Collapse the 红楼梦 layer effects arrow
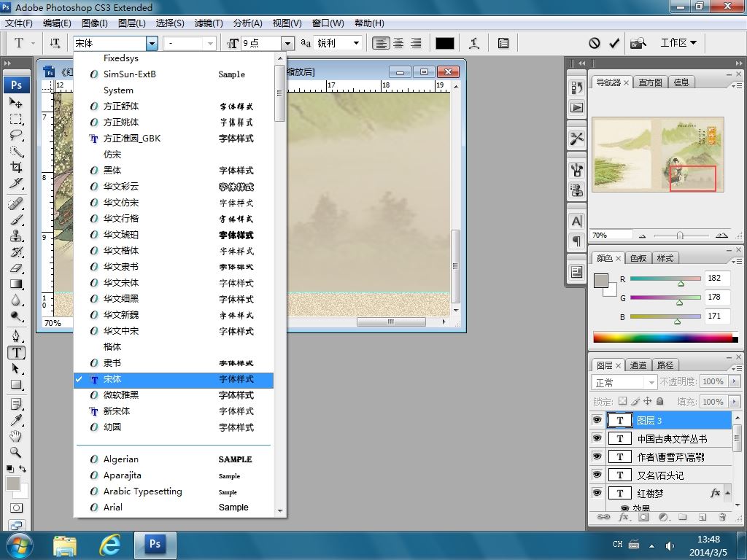The height and width of the screenshot is (560, 747). point(727,493)
